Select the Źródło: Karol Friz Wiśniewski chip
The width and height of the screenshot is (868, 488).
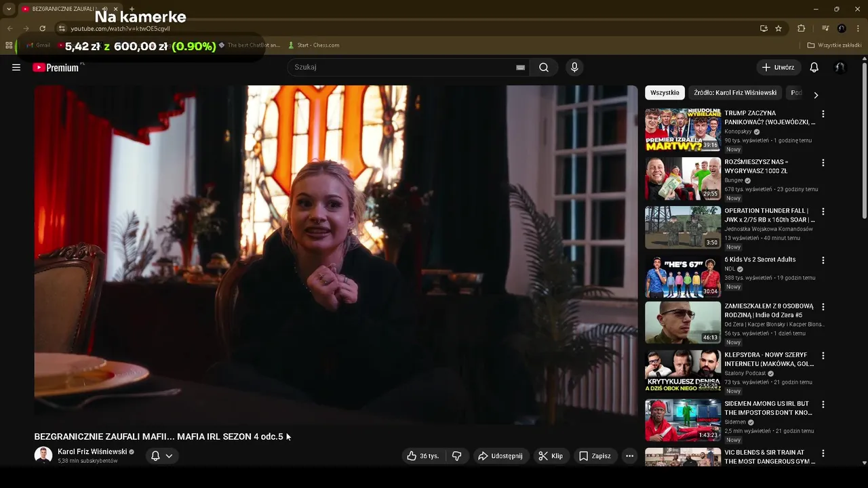[735, 93]
